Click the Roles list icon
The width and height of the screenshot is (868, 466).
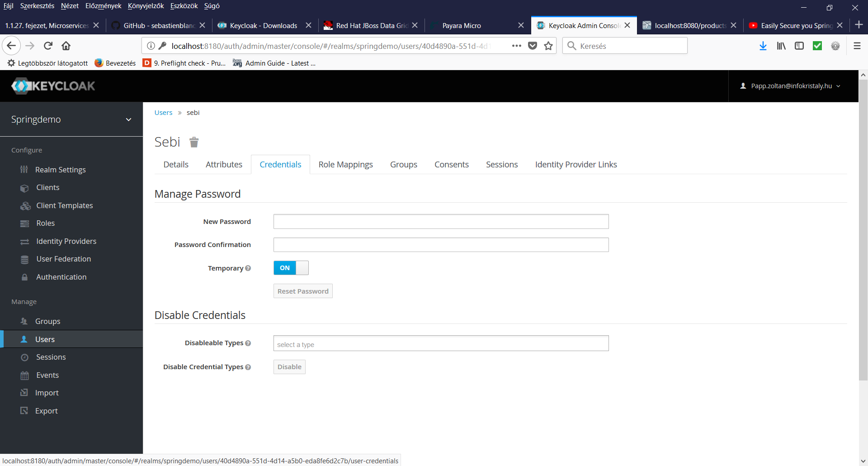click(x=24, y=223)
